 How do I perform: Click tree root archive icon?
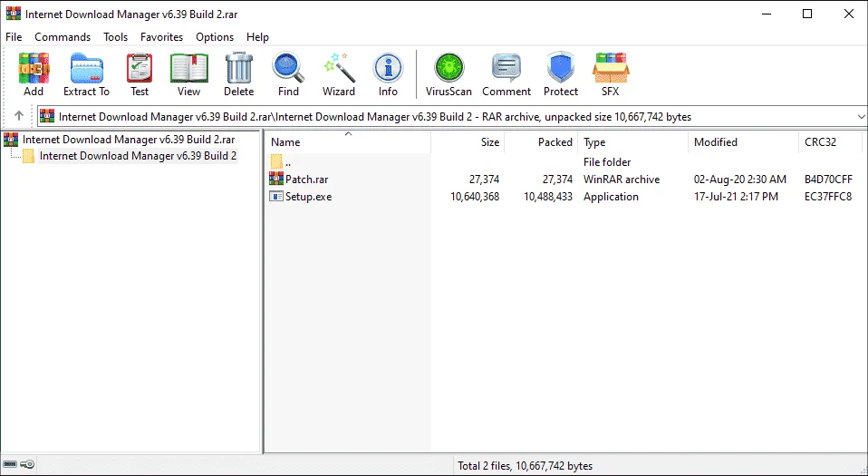(x=11, y=139)
